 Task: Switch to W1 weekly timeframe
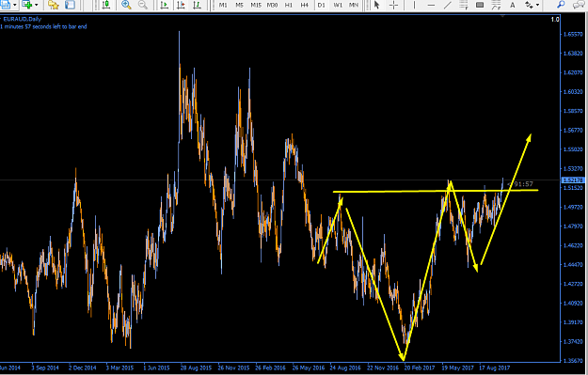point(338,5)
